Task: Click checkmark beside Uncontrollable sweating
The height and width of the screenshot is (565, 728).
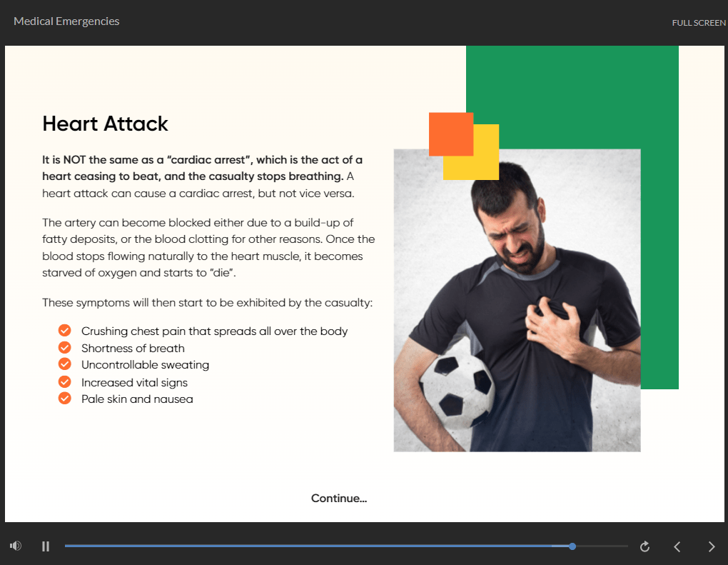Action: (64, 364)
